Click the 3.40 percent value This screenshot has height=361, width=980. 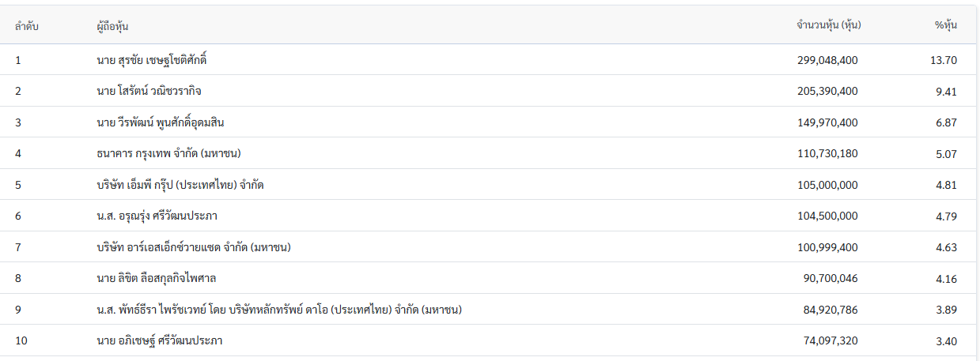coord(946,340)
